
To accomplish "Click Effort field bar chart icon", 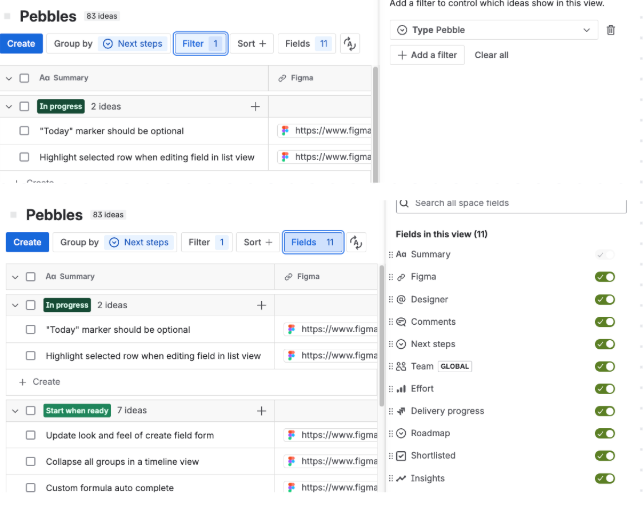I will (x=401, y=389).
